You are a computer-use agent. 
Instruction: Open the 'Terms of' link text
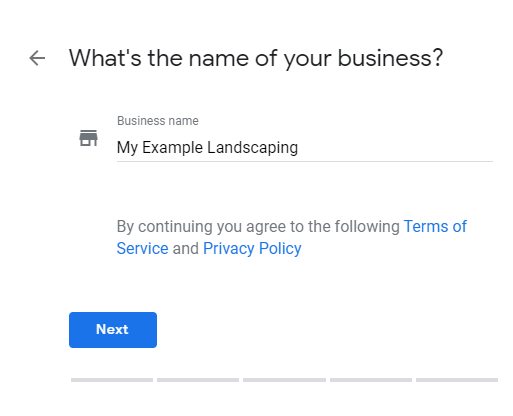[435, 227]
